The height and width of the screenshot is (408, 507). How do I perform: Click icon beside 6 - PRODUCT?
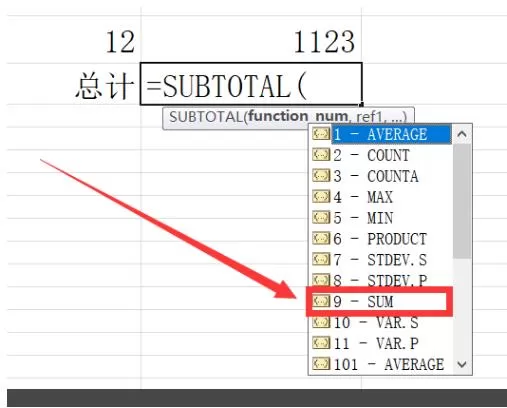(321, 238)
